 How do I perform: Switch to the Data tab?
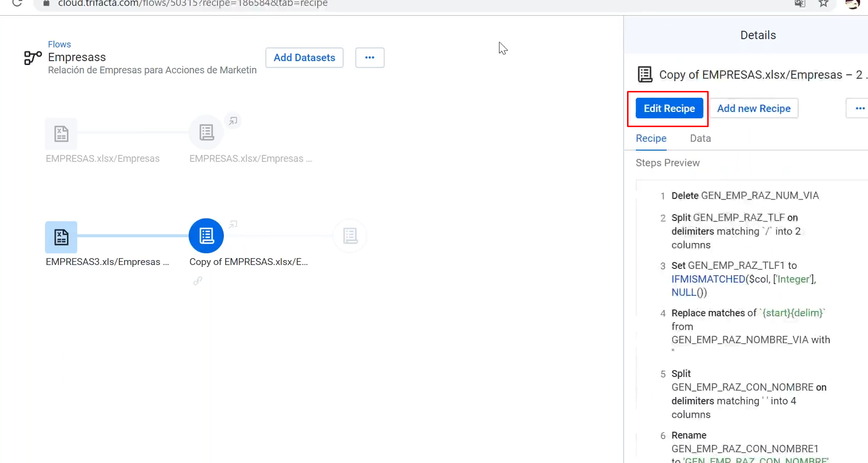pyautogui.click(x=700, y=138)
